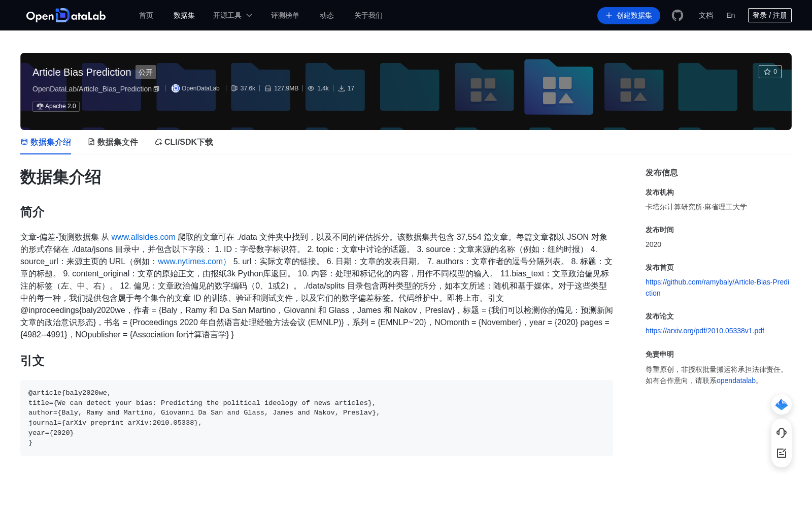Switch to the CLI/SDK下载 tab
This screenshot has width=812, height=508.
click(x=184, y=142)
